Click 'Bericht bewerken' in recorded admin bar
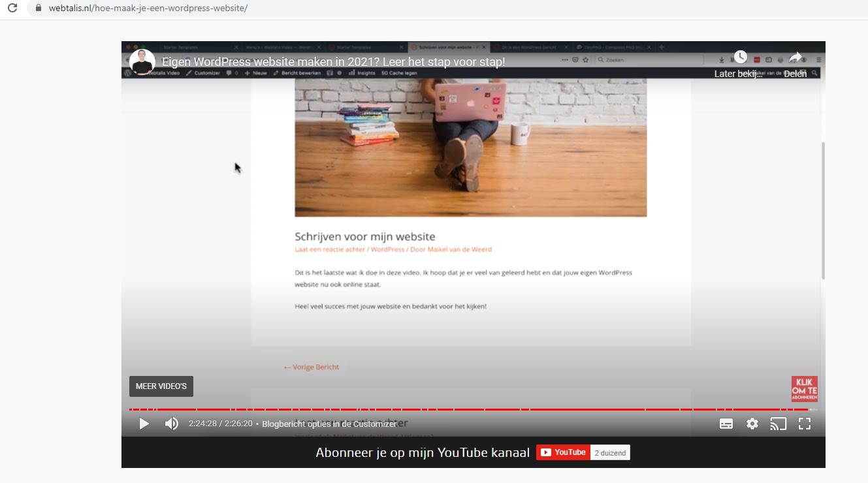The width and height of the screenshot is (868, 483). [x=297, y=73]
